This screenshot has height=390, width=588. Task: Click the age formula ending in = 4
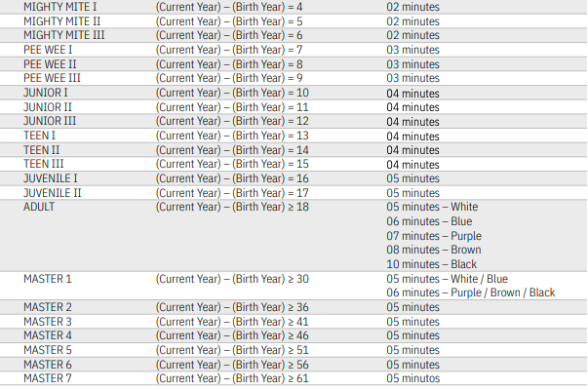(229, 6)
